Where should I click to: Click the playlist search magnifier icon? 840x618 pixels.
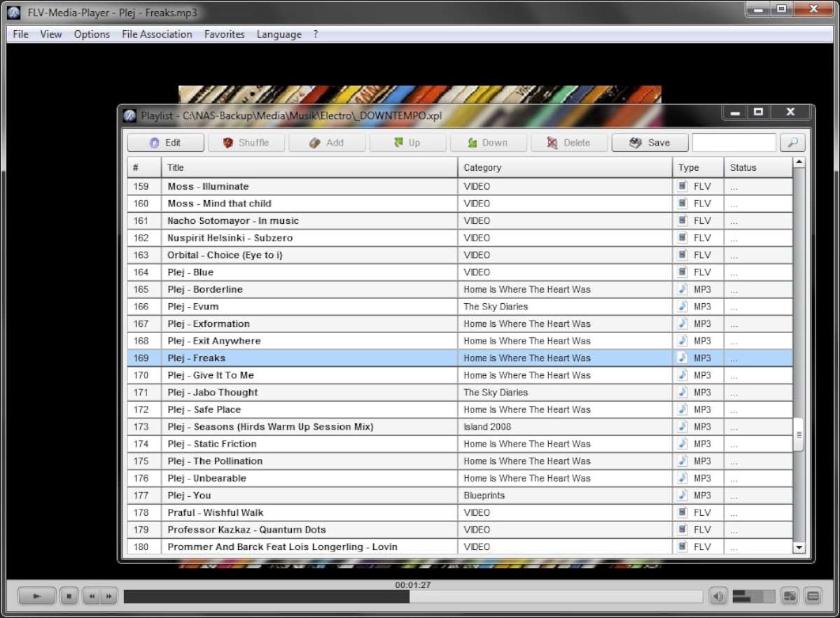click(792, 143)
